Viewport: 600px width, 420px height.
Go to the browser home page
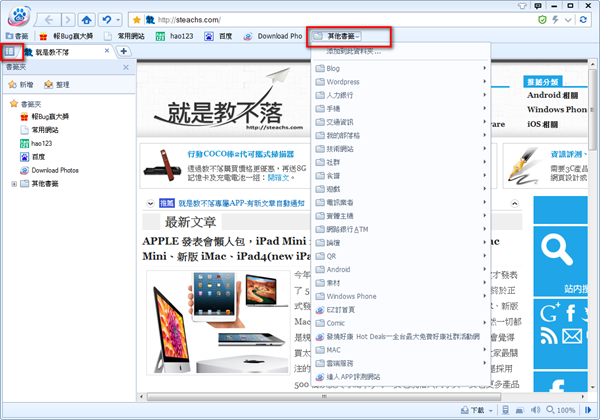tap(88, 19)
